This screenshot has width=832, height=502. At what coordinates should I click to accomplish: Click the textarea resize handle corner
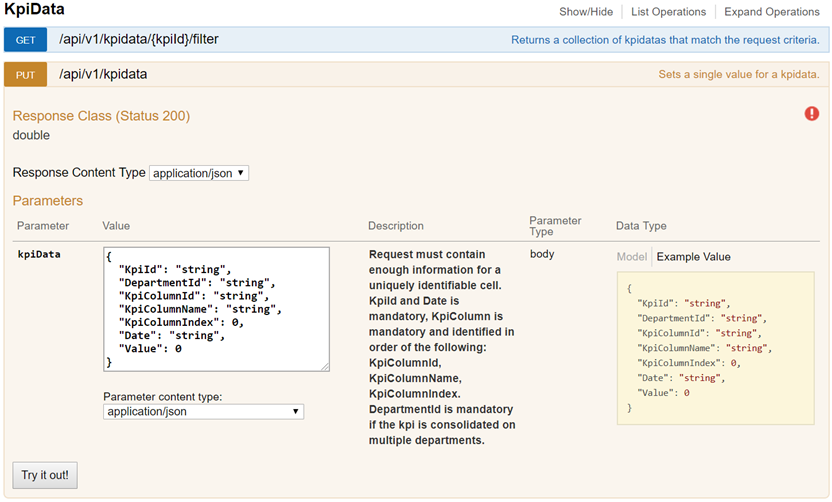point(325,367)
